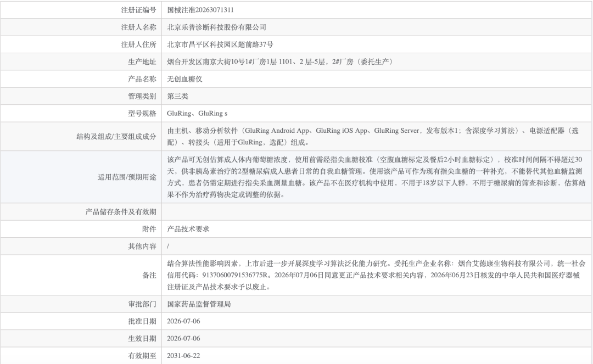Select approving authority 国家药品监督管理局
Viewport: 593px width, 364px height.
199,304
